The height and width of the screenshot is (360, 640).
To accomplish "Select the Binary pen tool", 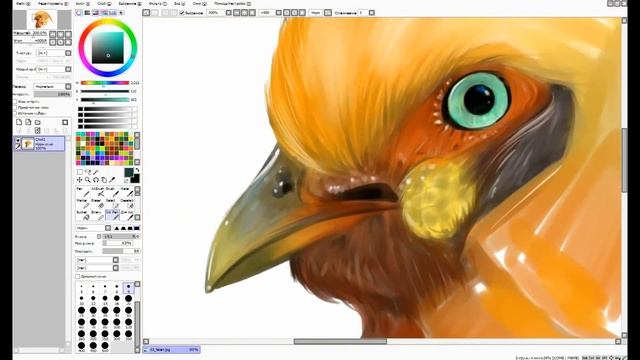I will [x=98, y=215].
